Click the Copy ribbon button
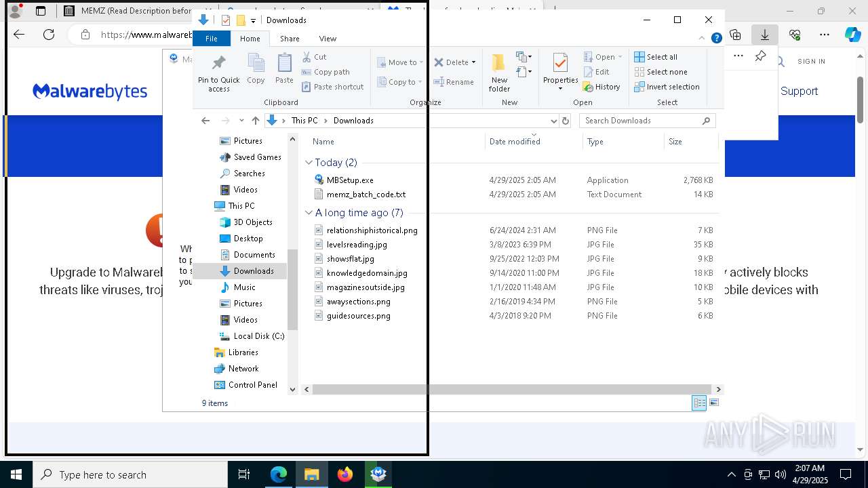This screenshot has height=488, width=868. click(256, 69)
